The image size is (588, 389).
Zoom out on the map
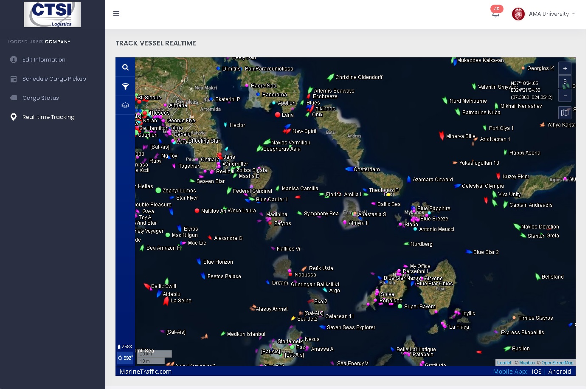click(x=565, y=96)
